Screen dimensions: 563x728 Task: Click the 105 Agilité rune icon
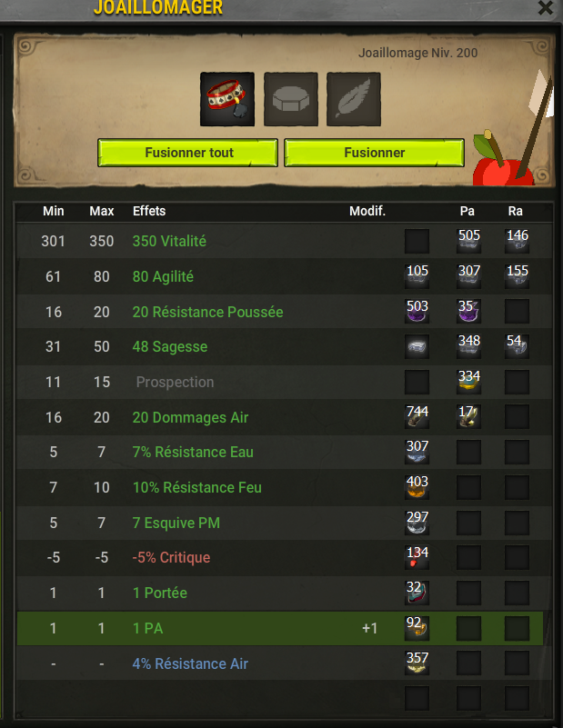(417, 276)
